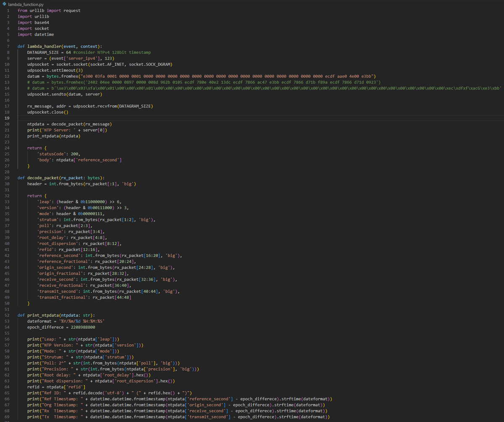This screenshot has height=422, width=504.
Task: Click line number 7 in the gutter
Action: tap(8, 46)
